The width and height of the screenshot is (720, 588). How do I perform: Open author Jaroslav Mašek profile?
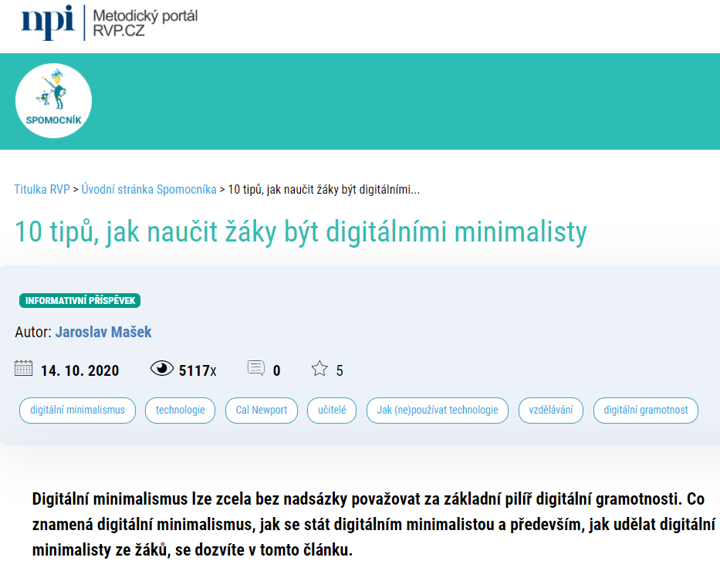[103, 333]
